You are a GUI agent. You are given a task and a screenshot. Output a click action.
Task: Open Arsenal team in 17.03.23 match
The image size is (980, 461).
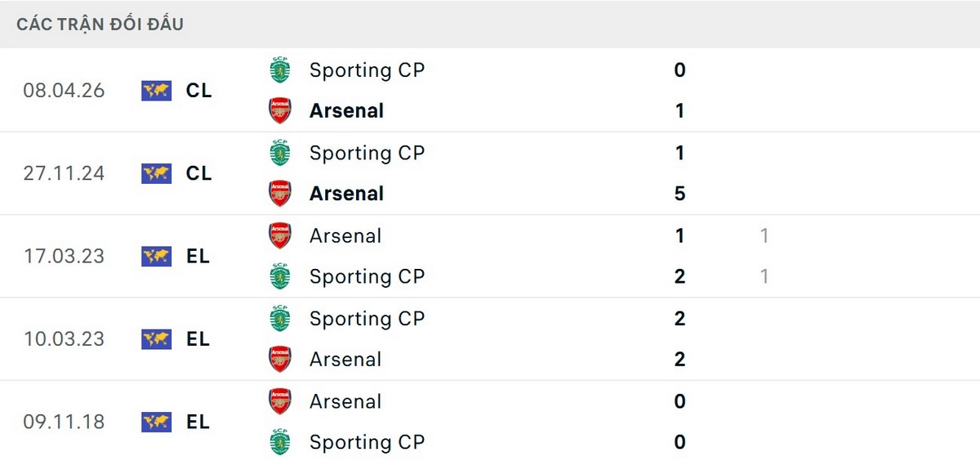pyautogui.click(x=345, y=236)
